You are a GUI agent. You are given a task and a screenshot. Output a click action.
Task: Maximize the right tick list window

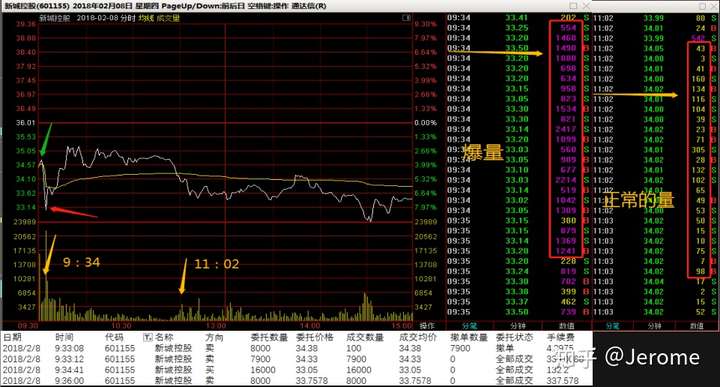point(703,6)
